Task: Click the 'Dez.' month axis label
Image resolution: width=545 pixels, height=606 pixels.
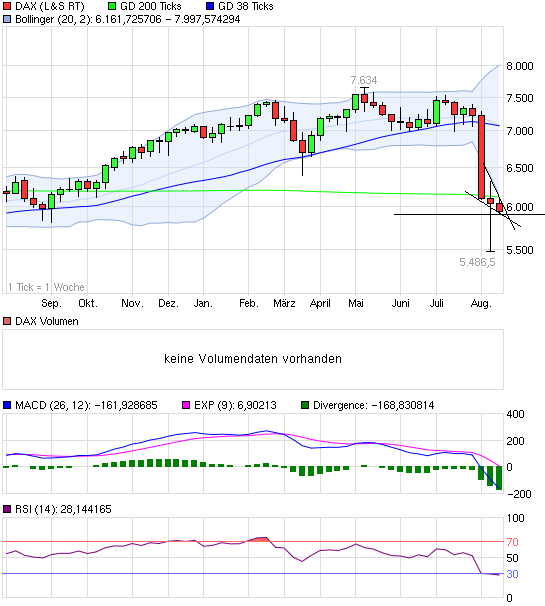Action: [x=169, y=303]
